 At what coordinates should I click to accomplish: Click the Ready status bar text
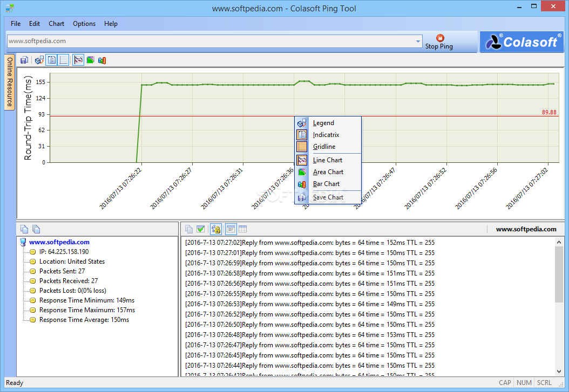tap(15, 383)
